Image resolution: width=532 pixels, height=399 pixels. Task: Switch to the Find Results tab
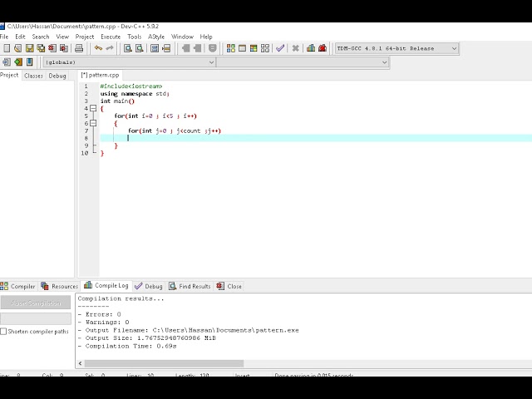pyautogui.click(x=190, y=286)
